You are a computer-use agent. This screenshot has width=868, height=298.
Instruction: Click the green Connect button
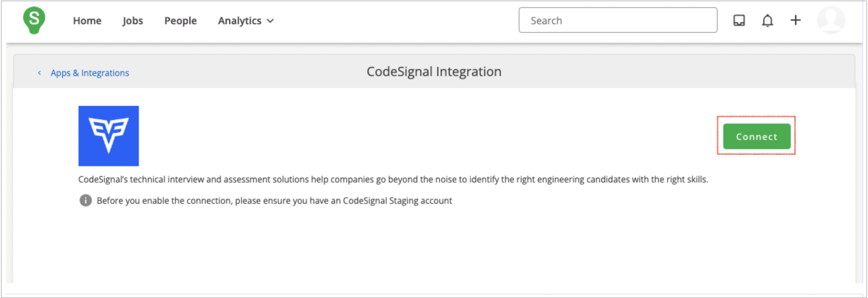[757, 136]
